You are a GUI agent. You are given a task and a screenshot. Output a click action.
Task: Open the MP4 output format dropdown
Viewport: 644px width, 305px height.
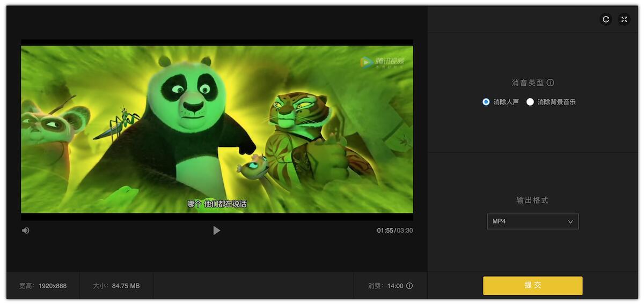click(532, 221)
